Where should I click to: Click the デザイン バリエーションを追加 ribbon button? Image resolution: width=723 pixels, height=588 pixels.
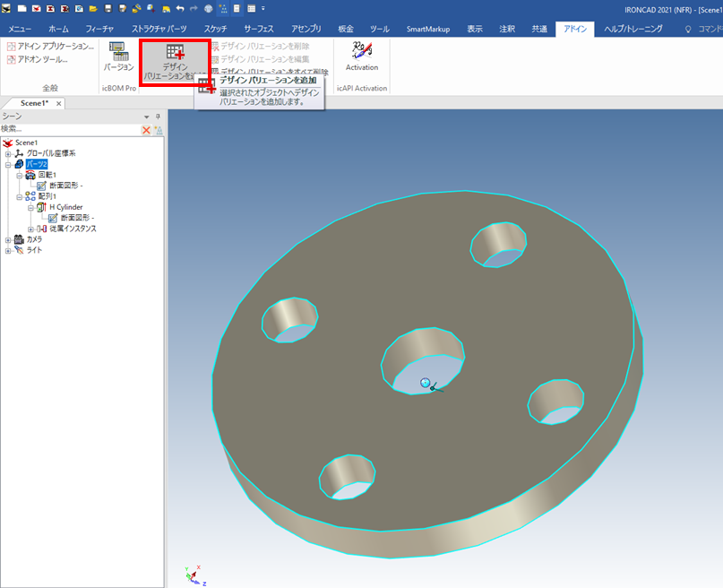(175, 59)
